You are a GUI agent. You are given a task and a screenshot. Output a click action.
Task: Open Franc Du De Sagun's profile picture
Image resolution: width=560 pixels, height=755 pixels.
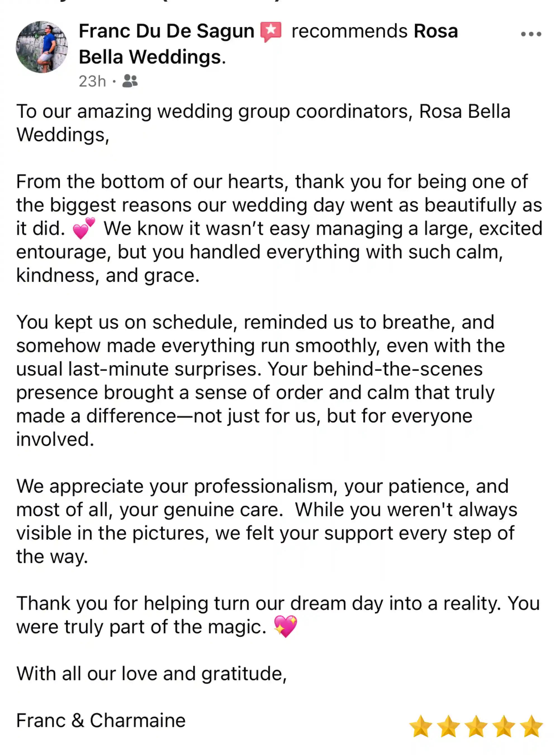pos(42,47)
